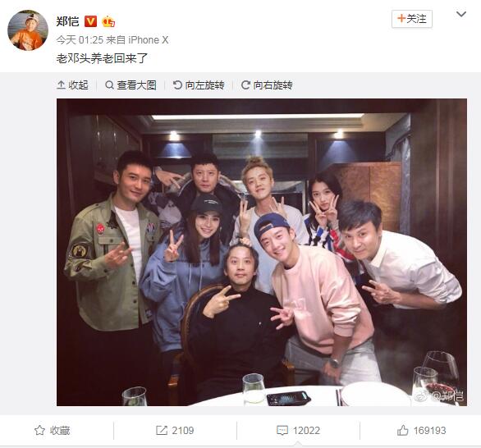View full-size image with 查看大图

pos(131,85)
